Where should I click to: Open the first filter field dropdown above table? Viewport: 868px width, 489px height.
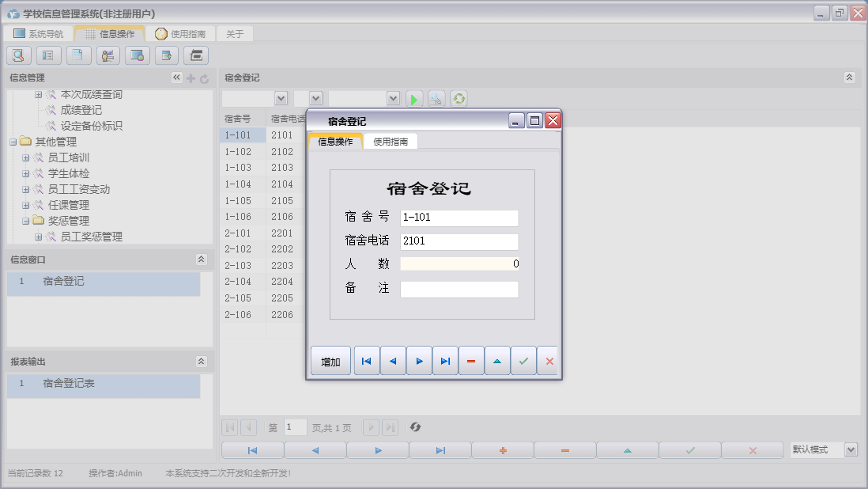(x=280, y=98)
